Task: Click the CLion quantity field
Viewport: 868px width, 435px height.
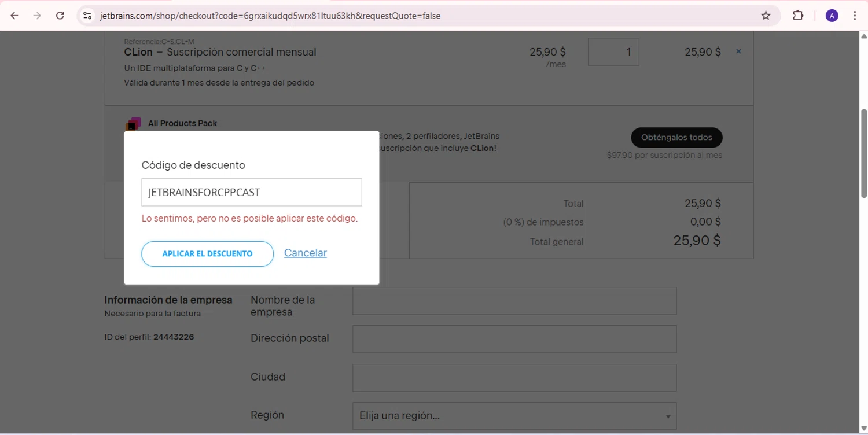Action: coord(613,51)
